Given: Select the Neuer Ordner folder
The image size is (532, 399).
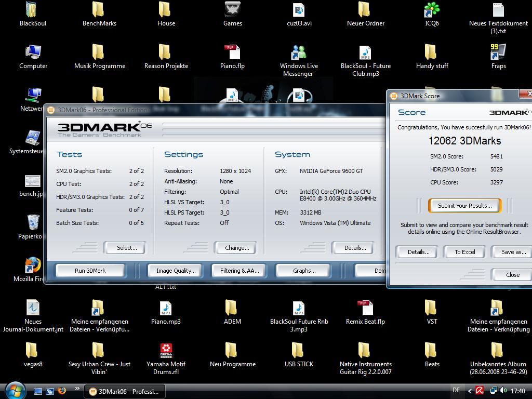Looking at the screenshot, I should click(x=365, y=14).
